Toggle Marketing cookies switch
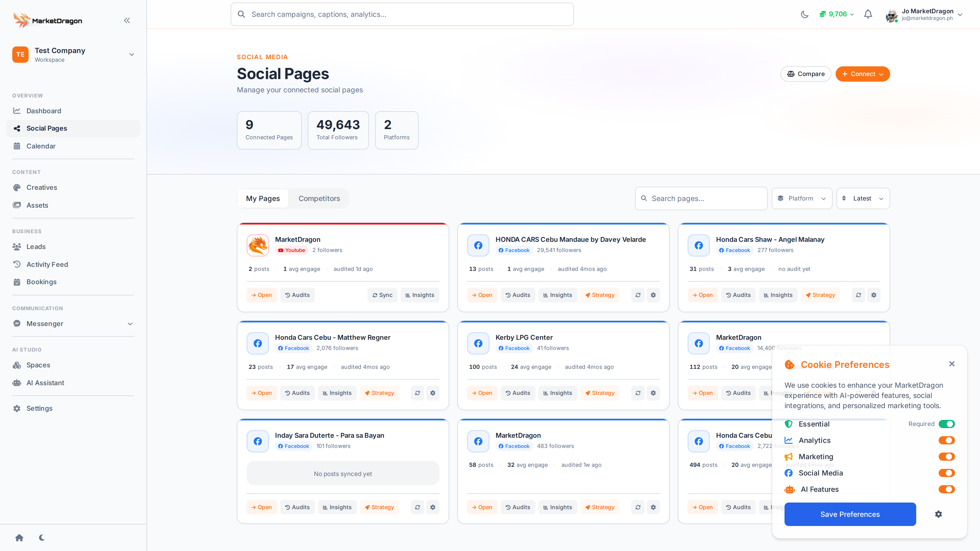Screen dimensions: 980x551 click(x=947, y=457)
